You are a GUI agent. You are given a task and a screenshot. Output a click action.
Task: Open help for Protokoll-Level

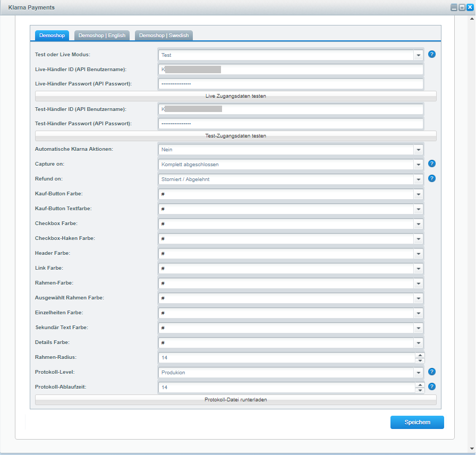click(x=432, y=372)
